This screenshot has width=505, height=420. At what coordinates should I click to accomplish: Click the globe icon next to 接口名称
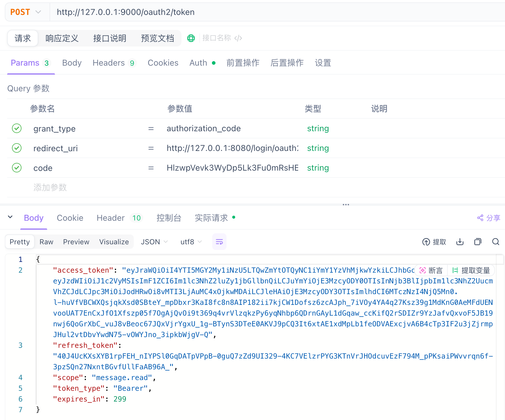point(191,38)
